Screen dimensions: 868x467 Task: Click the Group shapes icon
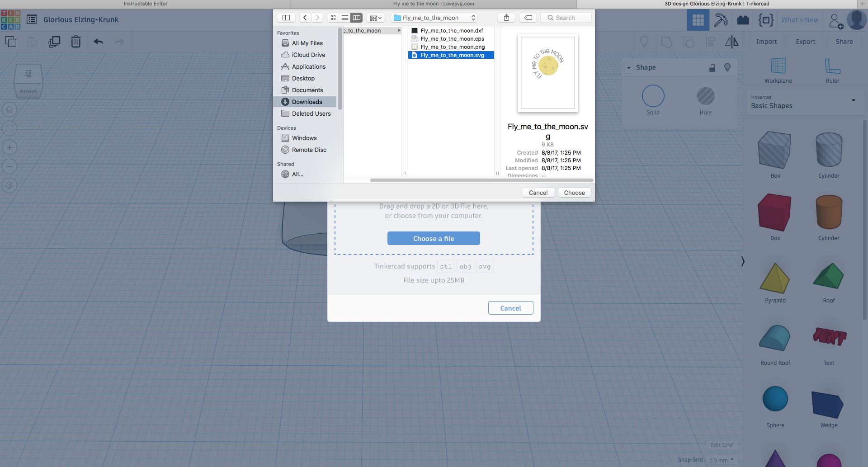pos(666,42)
